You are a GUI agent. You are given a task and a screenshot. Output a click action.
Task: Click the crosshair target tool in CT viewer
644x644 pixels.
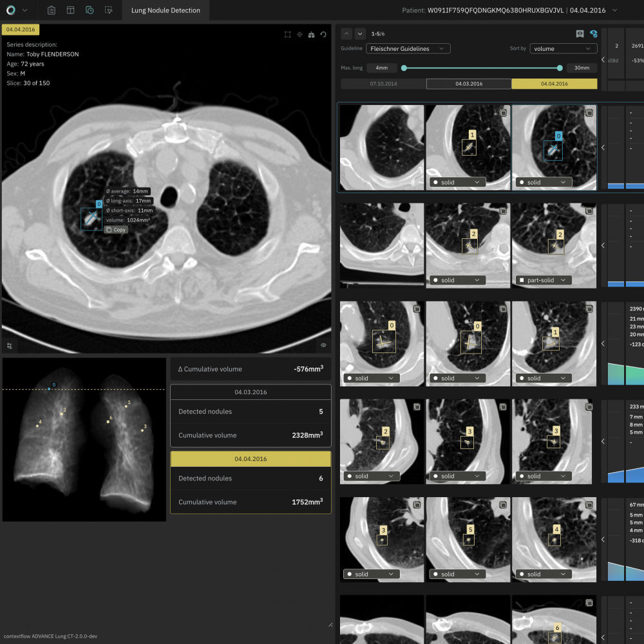299,35
